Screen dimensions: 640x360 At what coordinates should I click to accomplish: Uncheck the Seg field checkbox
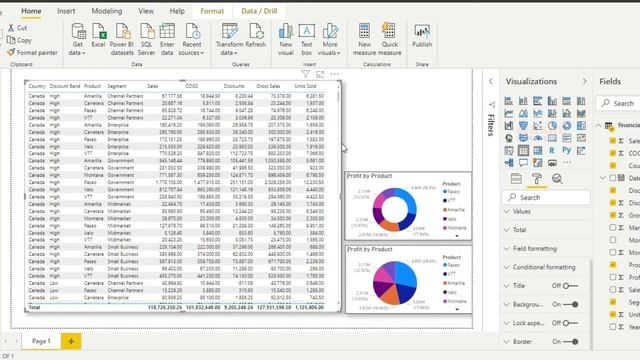[613, 302]
